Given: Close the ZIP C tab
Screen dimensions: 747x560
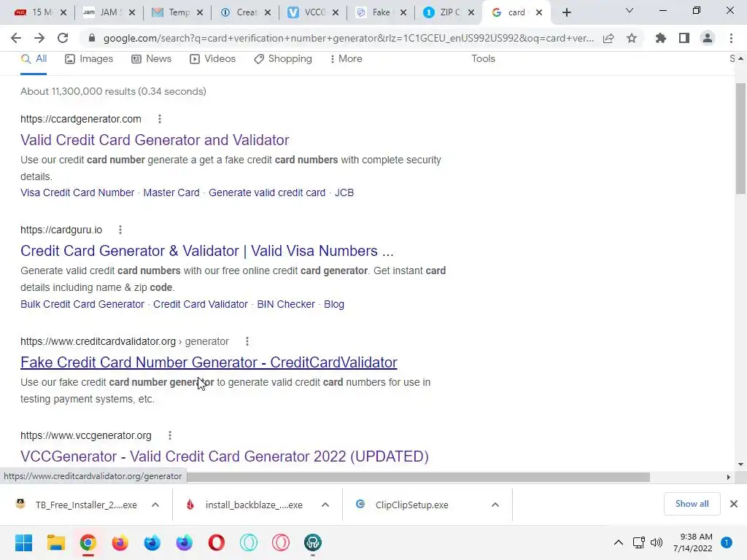Looking at the screenshot, I should (471, 13).
